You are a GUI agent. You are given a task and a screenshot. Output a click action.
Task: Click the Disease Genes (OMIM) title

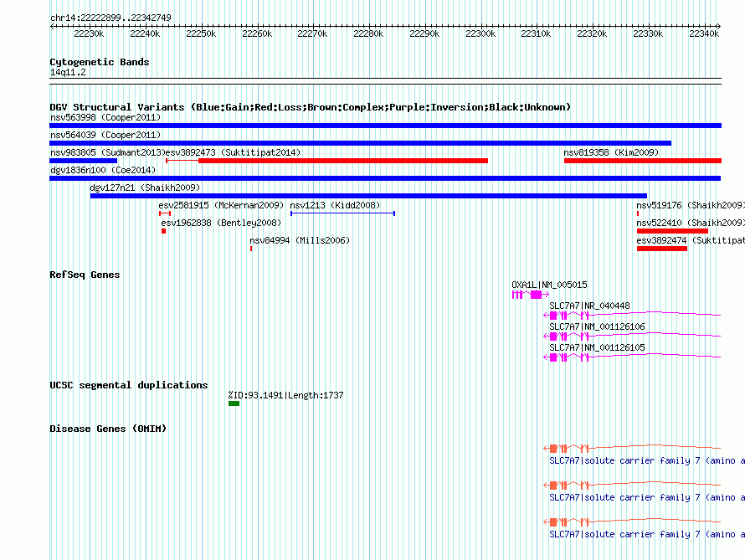coord(108,429)
